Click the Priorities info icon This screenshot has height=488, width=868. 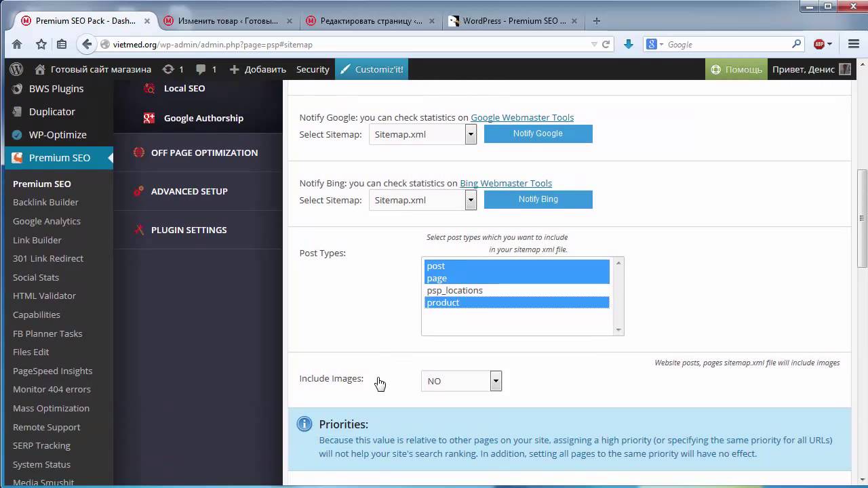[304, 424]
